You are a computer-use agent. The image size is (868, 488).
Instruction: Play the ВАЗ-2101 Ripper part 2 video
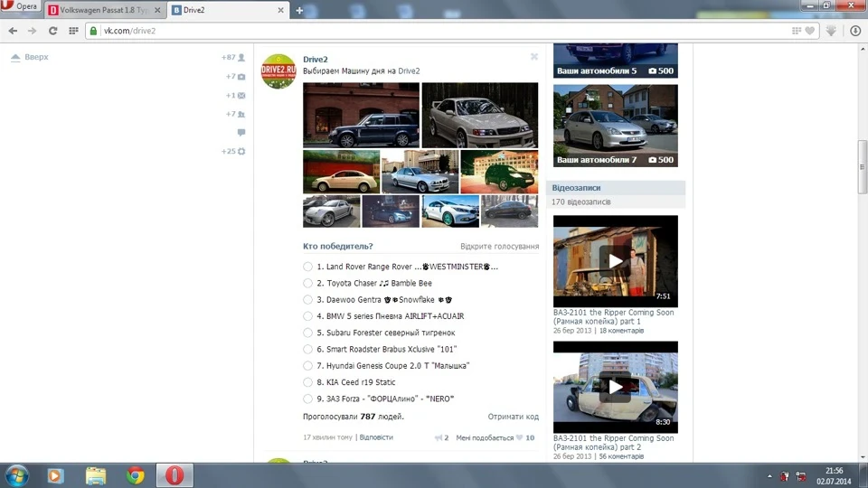coord(616,387)
